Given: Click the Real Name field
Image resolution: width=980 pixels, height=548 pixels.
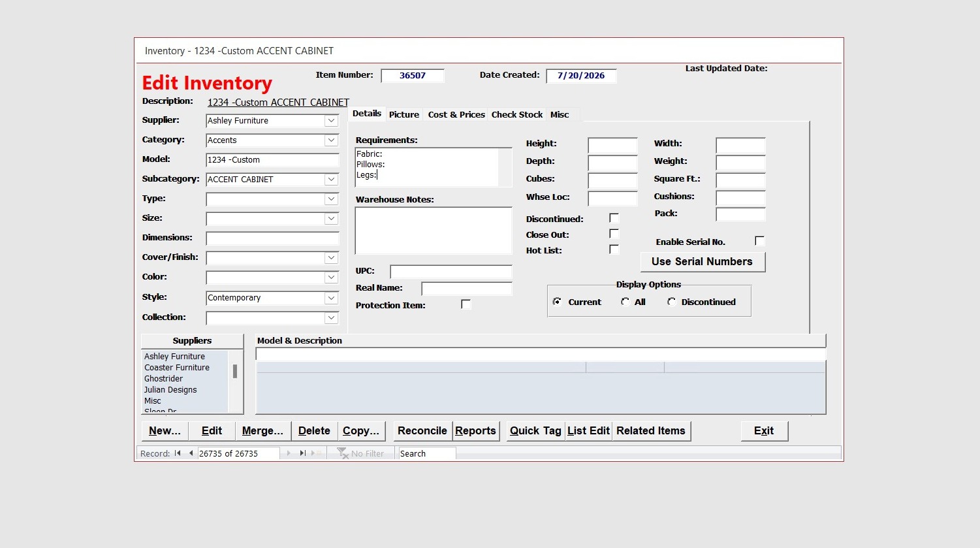Looking at the screenshot, I should point(467,289).
